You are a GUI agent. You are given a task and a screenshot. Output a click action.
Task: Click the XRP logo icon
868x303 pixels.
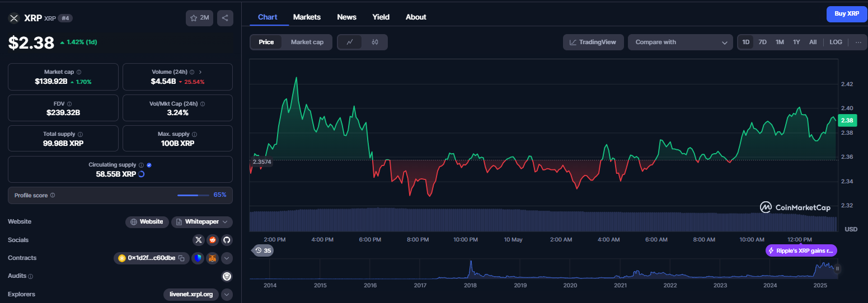coord(14,18)
